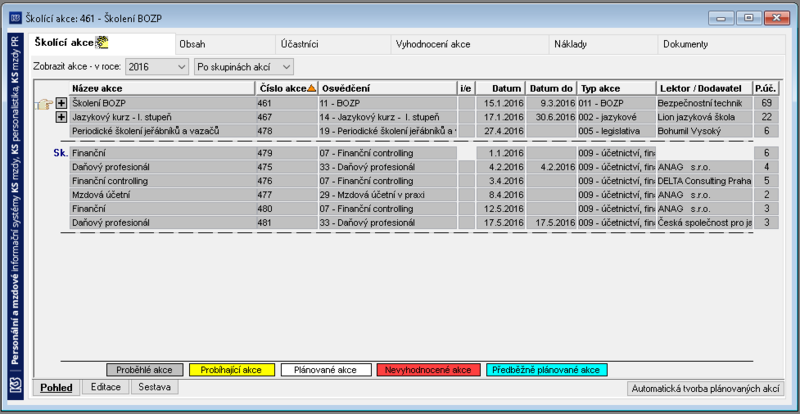The height and width of the screenshot is (414, 800).
Task: Switch to Editace mode
Action: (106, 387)
